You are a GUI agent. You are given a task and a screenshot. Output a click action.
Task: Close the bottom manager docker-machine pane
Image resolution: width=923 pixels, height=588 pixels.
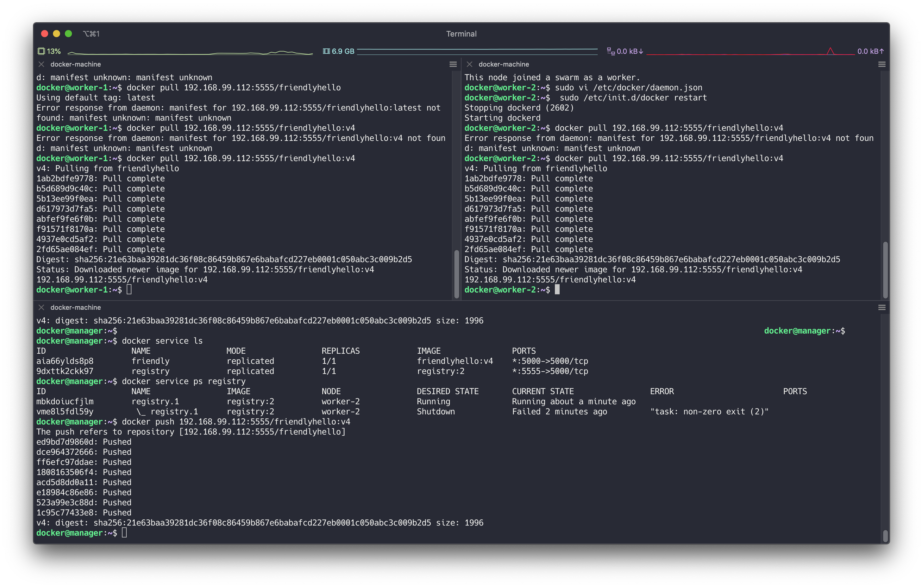click(42, 307)
